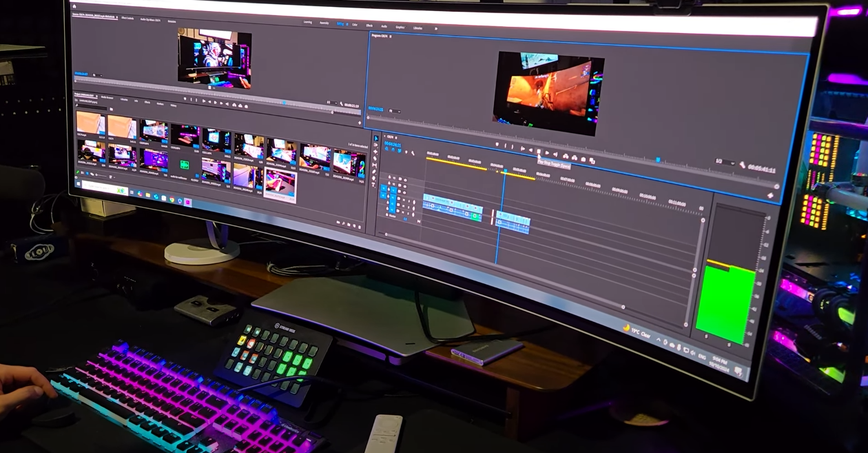The height and width of the screenshot is (453, 868).
Task: Click the ENG language indicator in the taskbar
Action: [x=701, y=355]
